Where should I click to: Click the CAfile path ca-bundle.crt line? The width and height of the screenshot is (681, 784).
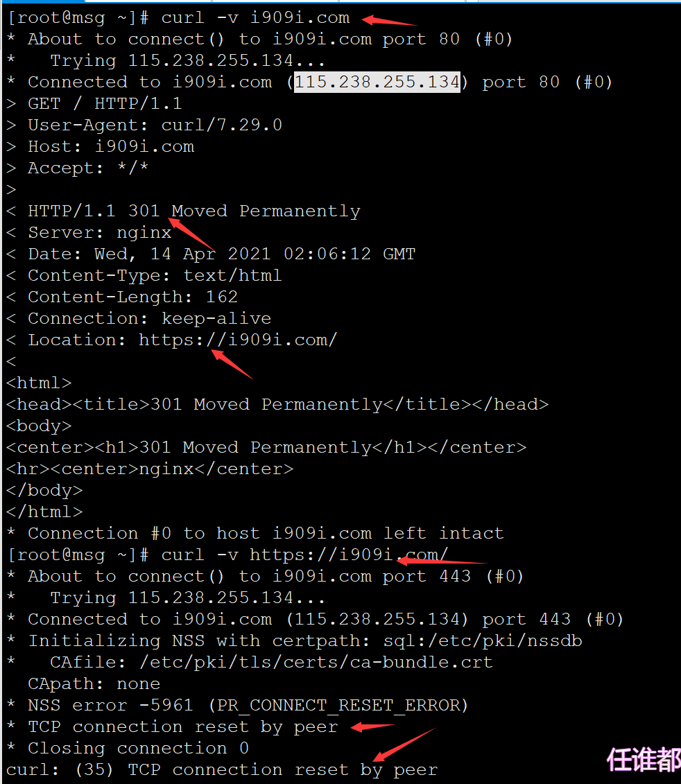pos(250,663)
